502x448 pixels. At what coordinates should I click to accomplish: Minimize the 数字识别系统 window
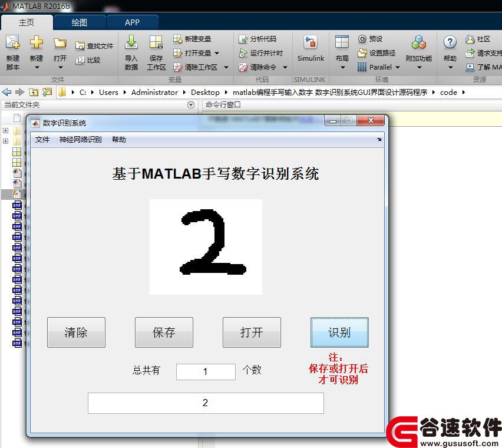coord(333,121)
